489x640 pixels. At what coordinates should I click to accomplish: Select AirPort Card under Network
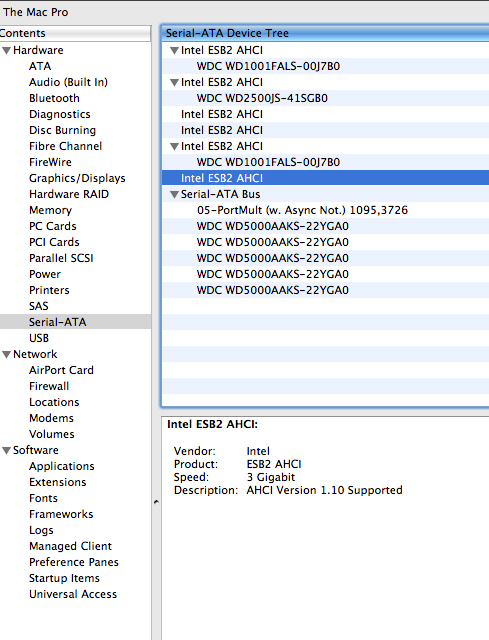pos(61,370)
